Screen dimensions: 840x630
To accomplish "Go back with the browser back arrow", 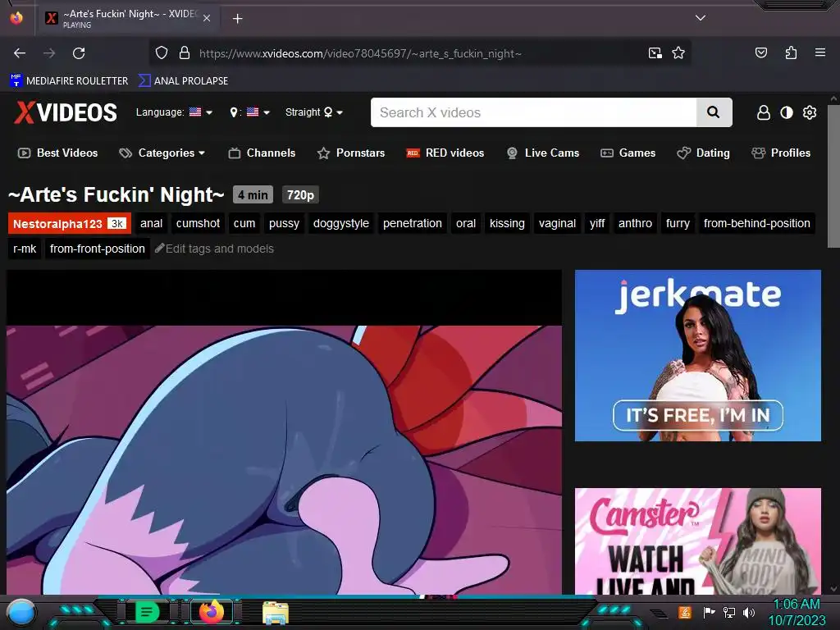I will point(20,53).
